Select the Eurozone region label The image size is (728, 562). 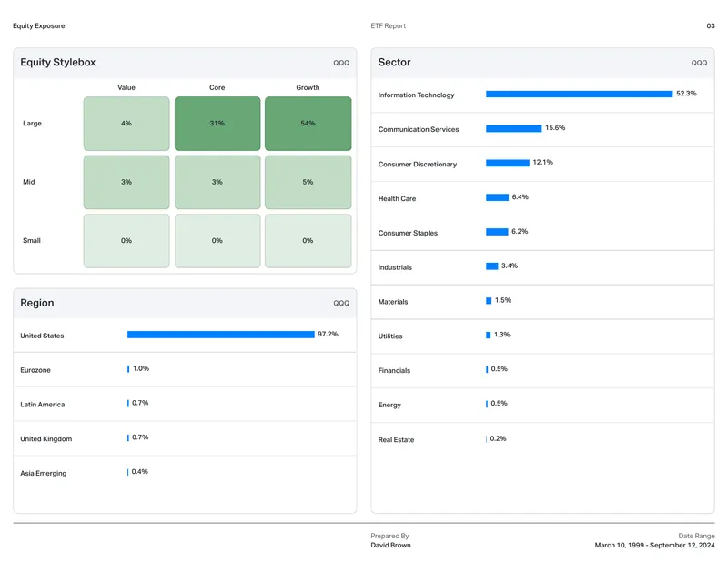35,370
